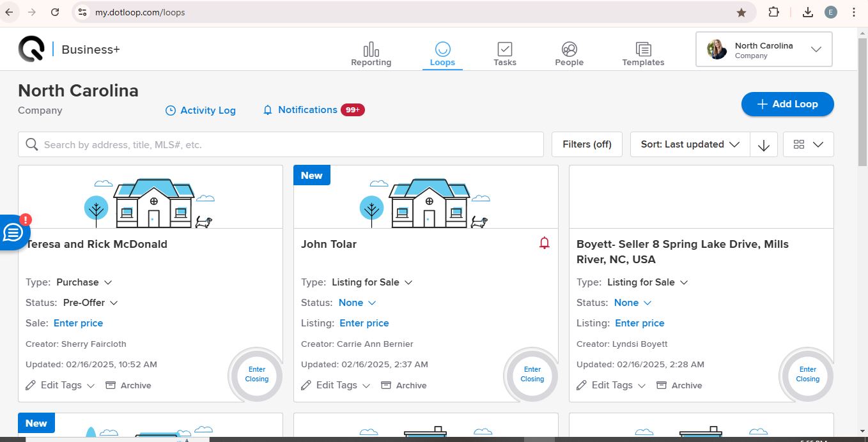Open the Templates tab

pos(643,54)
